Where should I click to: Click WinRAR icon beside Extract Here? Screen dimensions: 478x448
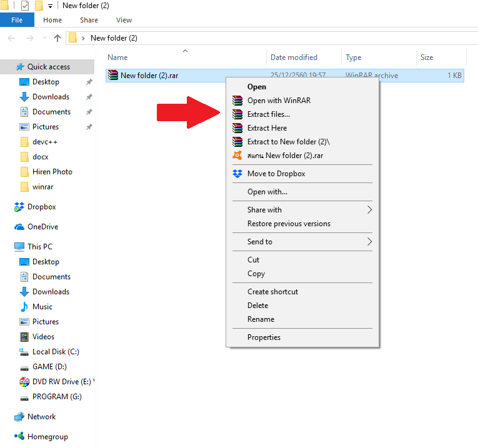(x=237, y=128)
